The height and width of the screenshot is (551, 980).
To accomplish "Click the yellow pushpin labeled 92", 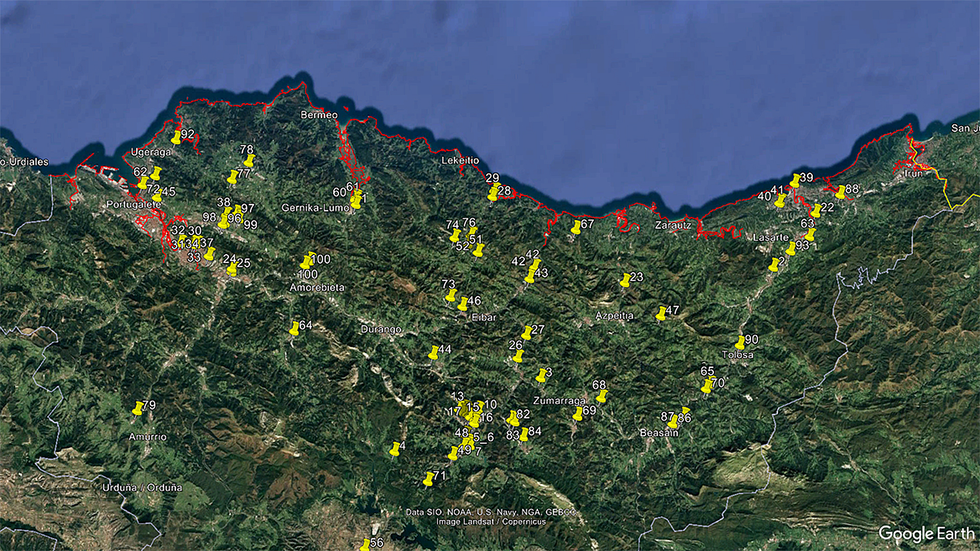I will click(177, 137).
